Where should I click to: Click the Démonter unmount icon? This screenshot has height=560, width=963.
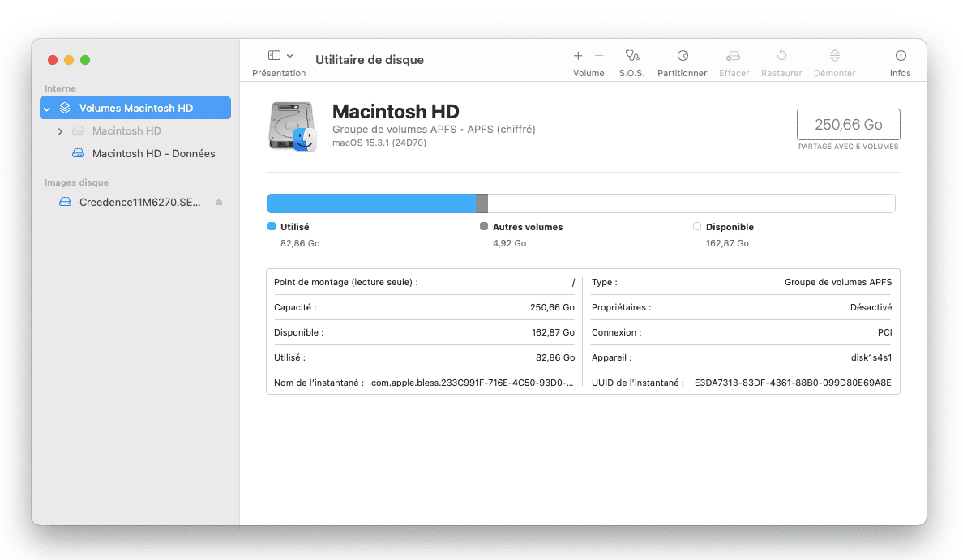click(x=835, y=55)
